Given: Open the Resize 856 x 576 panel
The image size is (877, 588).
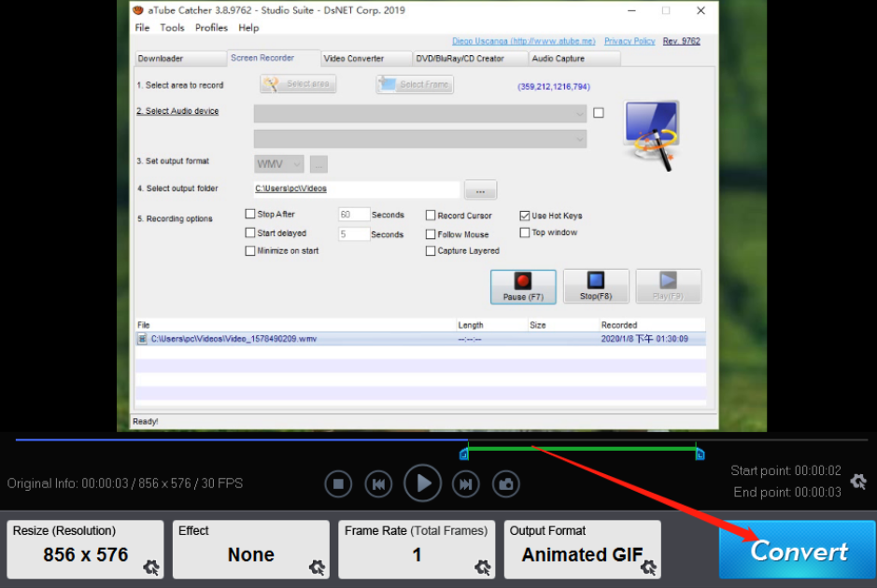Looking at the screenshot, I should click(85, 550).
